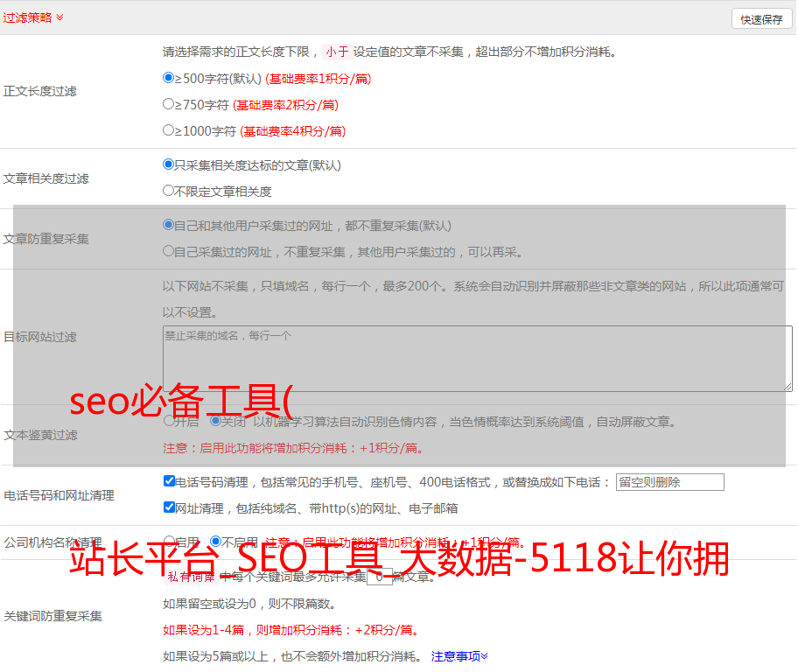798x672 pixels.
Task: Click the 文本鉴黄 warning 注意：启用此功能将增加积分消耗
Action: (x=293, y=448)
